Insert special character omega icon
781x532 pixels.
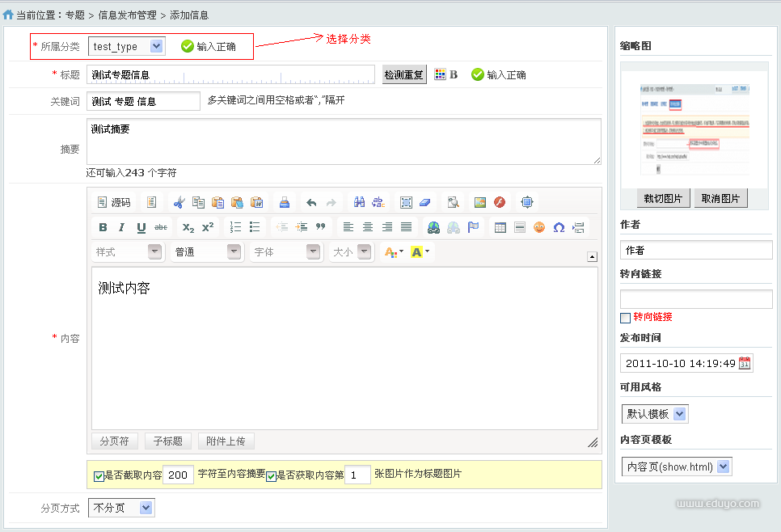coord(559,227)
